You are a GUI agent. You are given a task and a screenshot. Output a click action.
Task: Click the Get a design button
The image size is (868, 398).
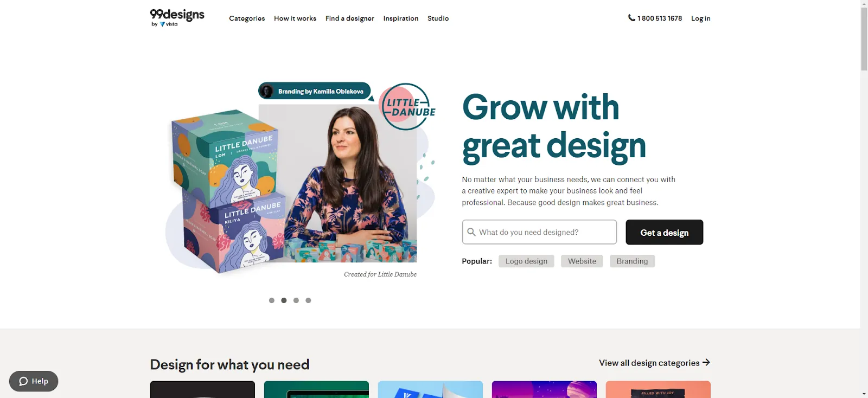(x=664, y=232)
